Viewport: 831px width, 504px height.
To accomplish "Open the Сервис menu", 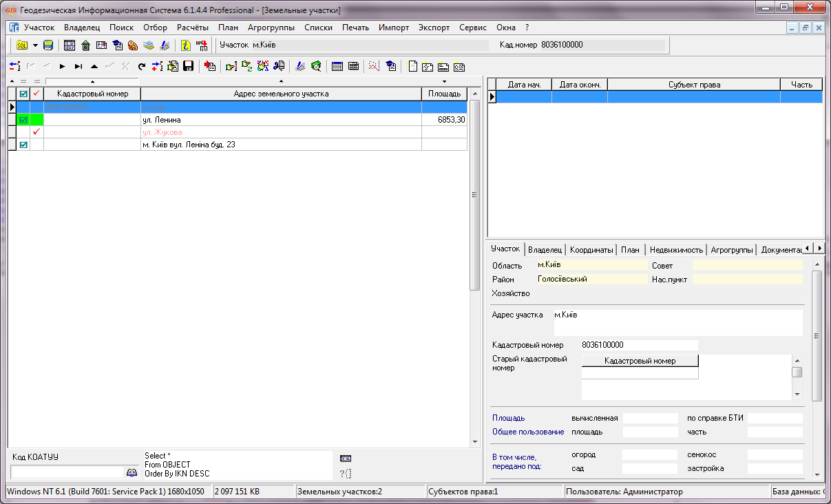I will (x=473, y=28).
